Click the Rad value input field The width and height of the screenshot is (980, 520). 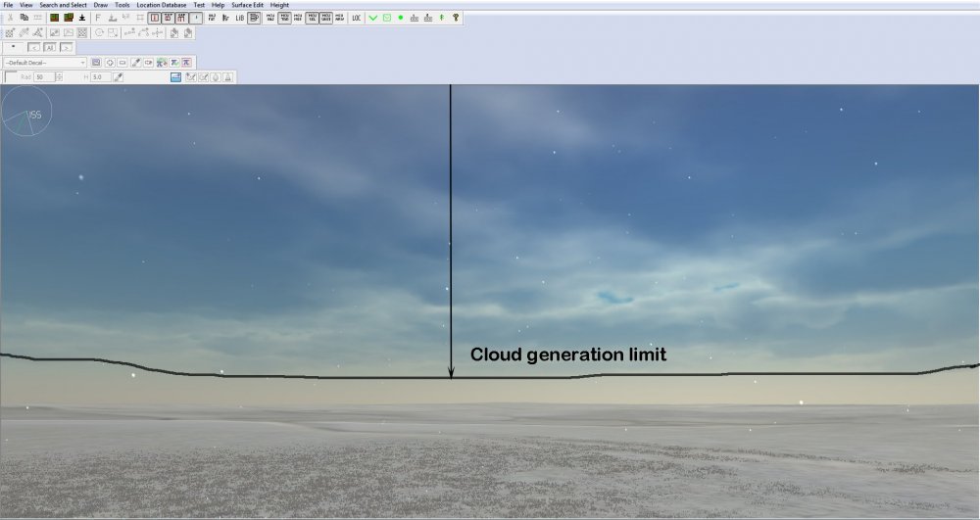coord(44,77)
